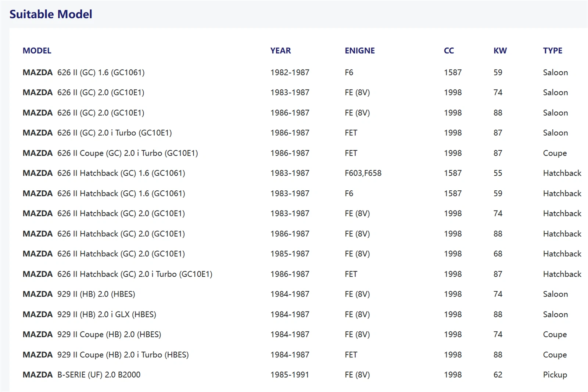Click Coupe type in 929 II Turbo row

555,355
